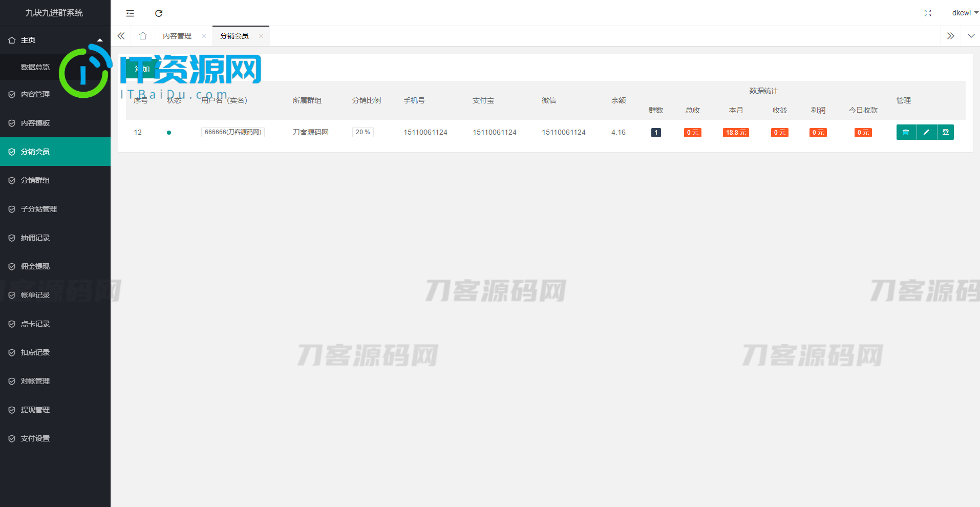
Task: Click 微信 cell 15110061124
Action: tap(564, 132)
